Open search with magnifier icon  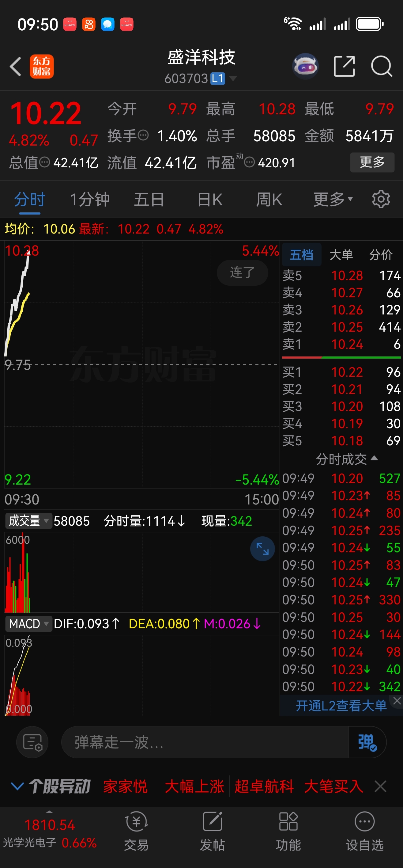pyautogui.click(x=382, y=67)
